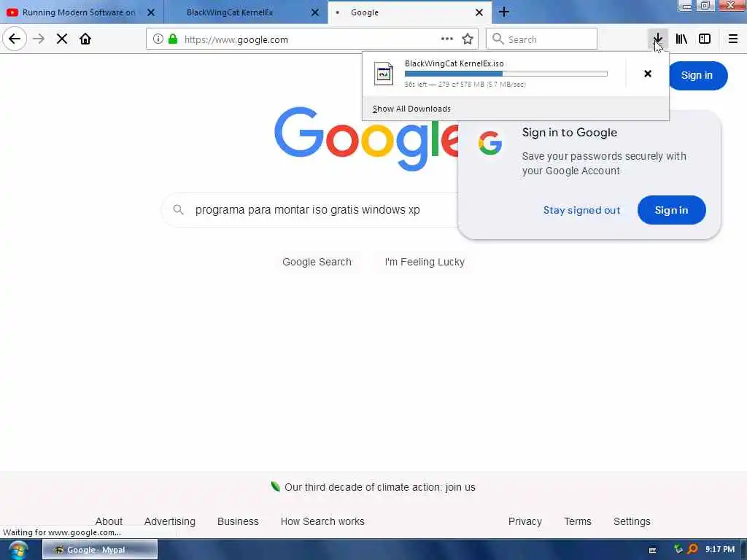
Task: Select the Google tab
Action: coord(410,12)
